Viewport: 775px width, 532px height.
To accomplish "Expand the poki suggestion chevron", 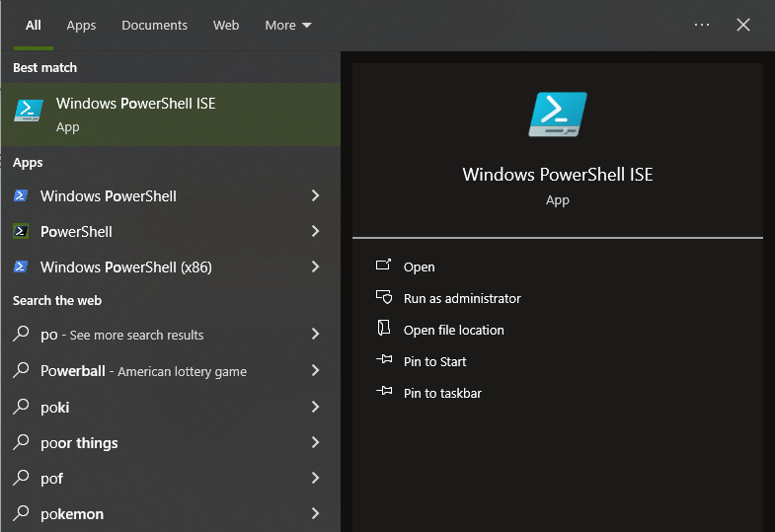I will pos(315,407).
